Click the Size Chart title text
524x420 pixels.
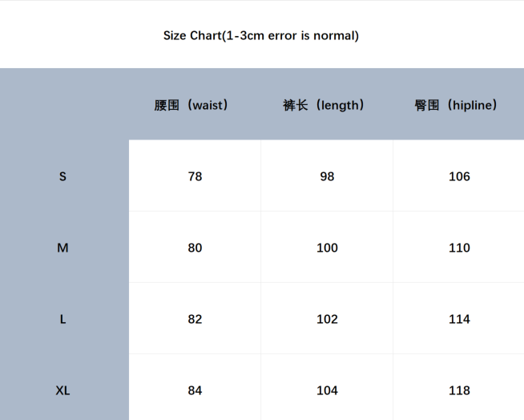coord(261,35)
